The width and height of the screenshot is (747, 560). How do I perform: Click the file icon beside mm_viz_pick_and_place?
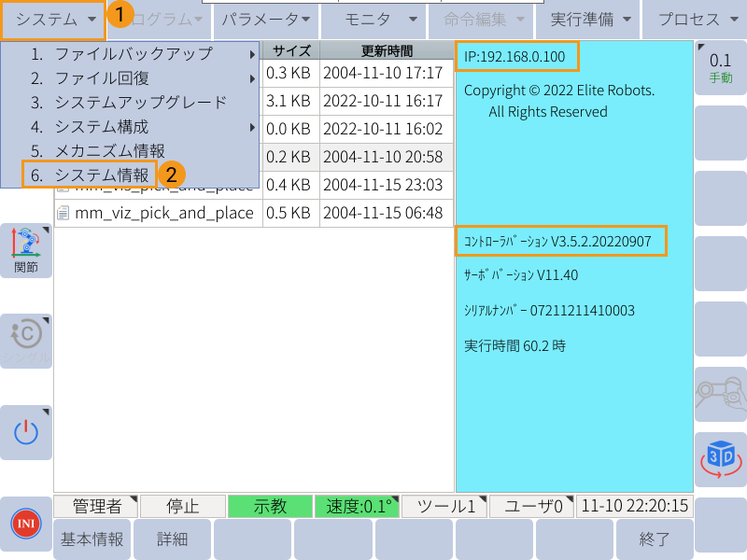coord(63,213)
